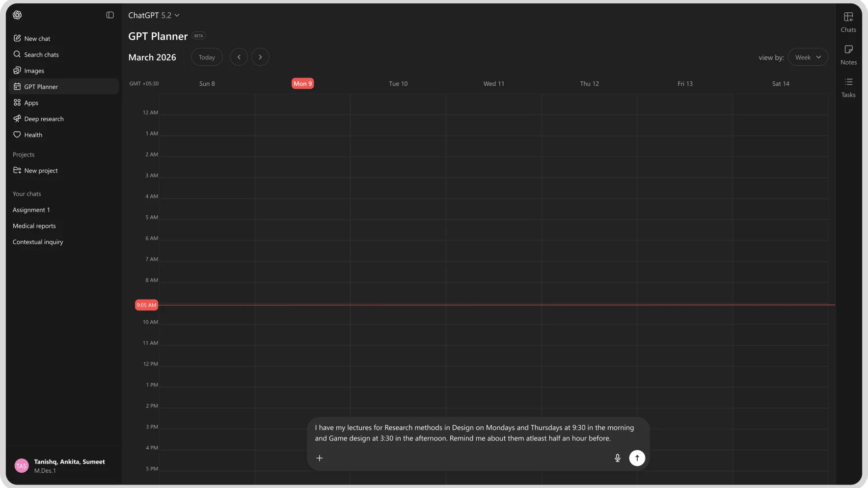This screenshot has height=488, width=868.
Task: Select GPT Planner in the sidebar
Action: pos(64,87)
